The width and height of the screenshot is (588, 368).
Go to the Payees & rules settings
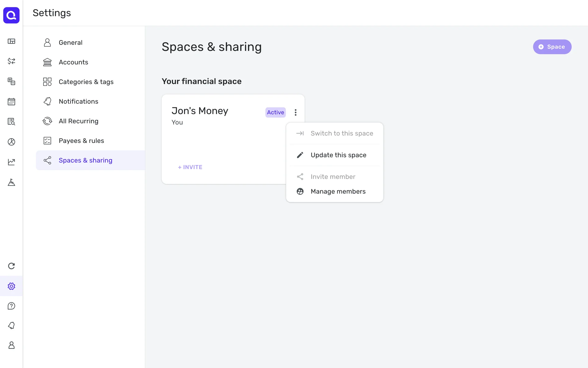pyautogui.click(x=81, y=141)
